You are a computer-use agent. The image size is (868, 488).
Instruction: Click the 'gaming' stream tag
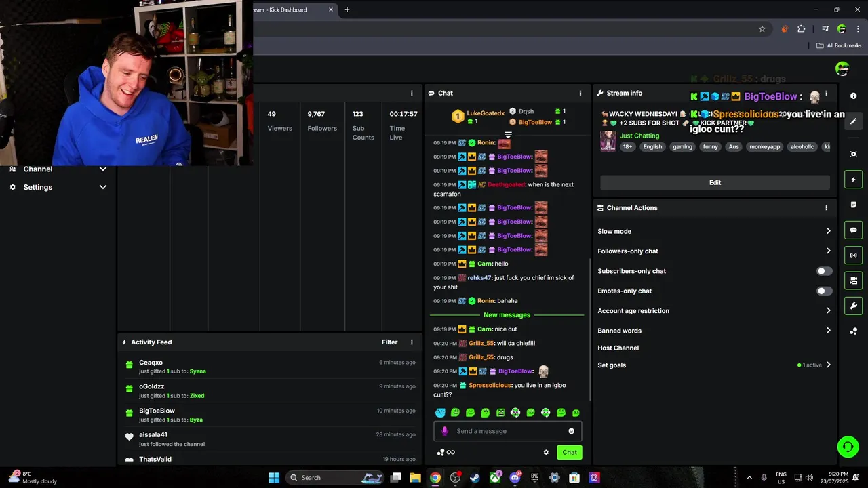pos(682,147)
